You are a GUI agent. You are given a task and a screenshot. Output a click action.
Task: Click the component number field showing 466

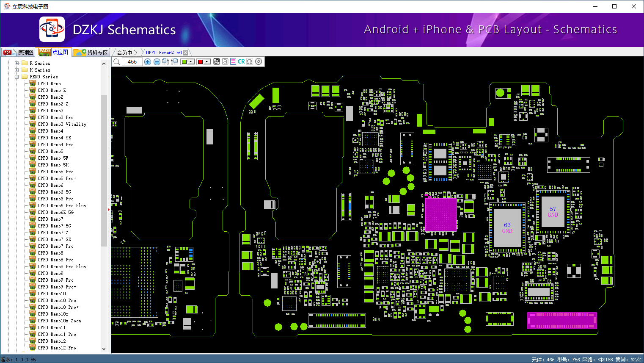click(132, 62)
